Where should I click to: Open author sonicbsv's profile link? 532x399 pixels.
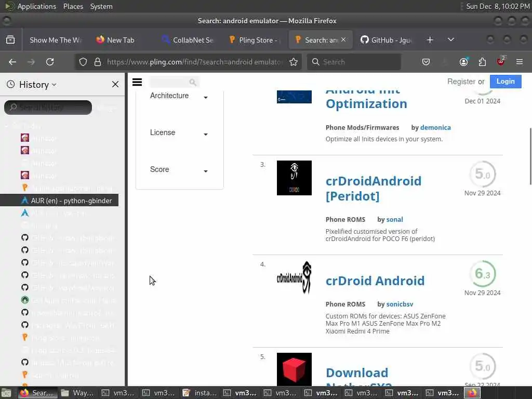(400, 304)
